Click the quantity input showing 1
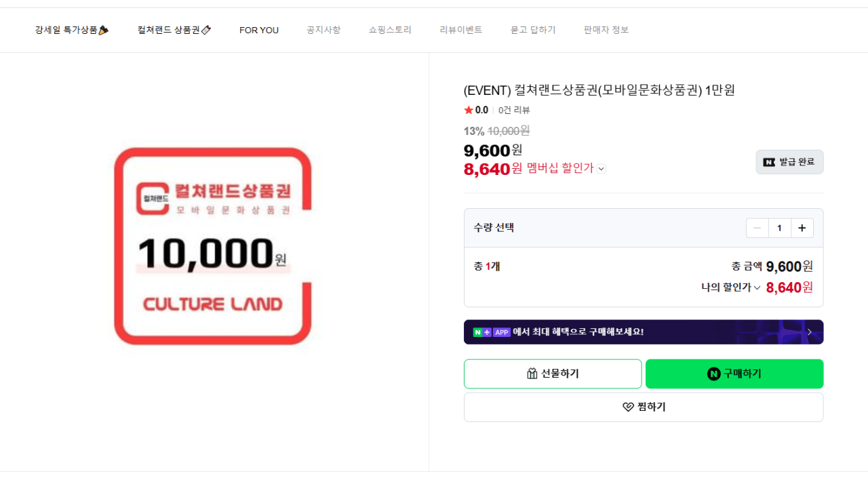Screen dimensions: 868x478 coord(779,228)
